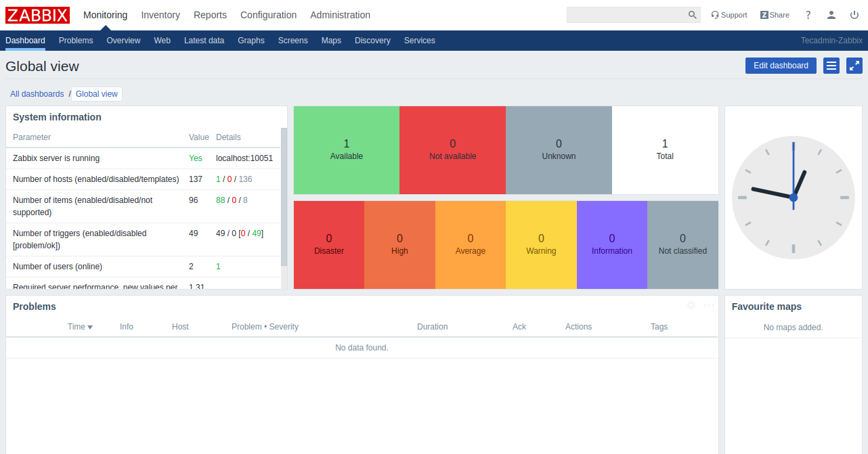This screenshot has height=454, width=868.
Task: Go to All dashboards link
Action: point(37,94)
